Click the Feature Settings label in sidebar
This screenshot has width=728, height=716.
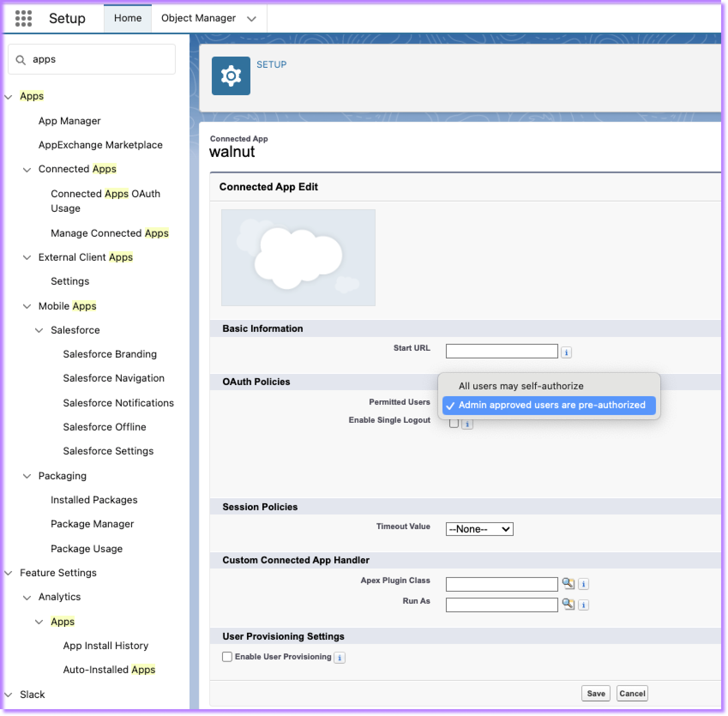[x=58, y=573]
